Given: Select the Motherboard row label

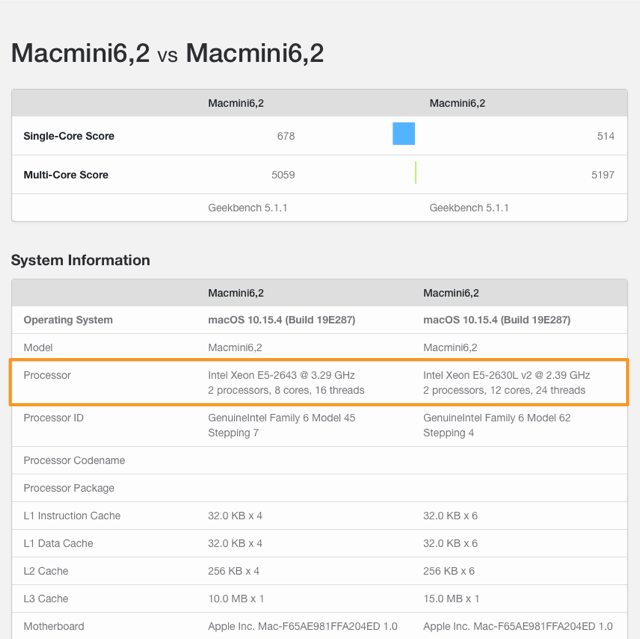Looking at the screenshot, I should pos(54,626).
